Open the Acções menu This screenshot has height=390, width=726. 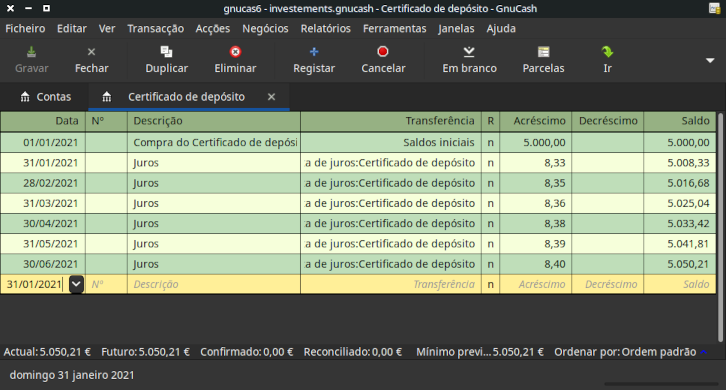pyautogui.click(x=213, y=29)
